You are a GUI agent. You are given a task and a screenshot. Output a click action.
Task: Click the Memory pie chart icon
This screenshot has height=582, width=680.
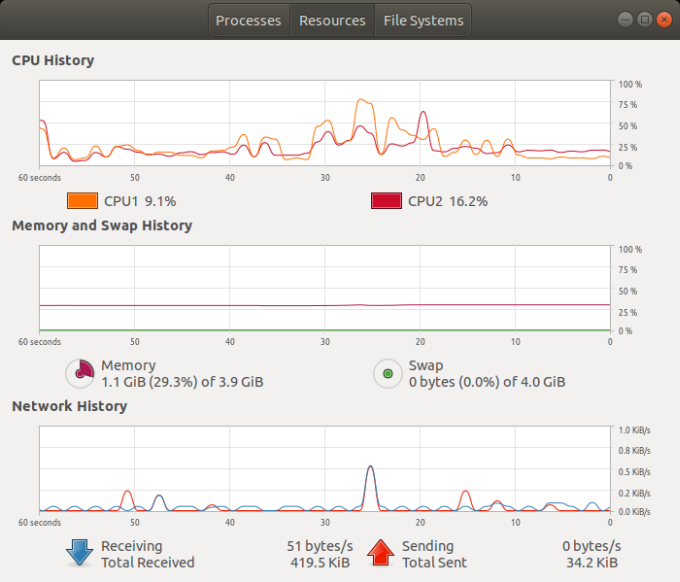[x=80, y=374]
